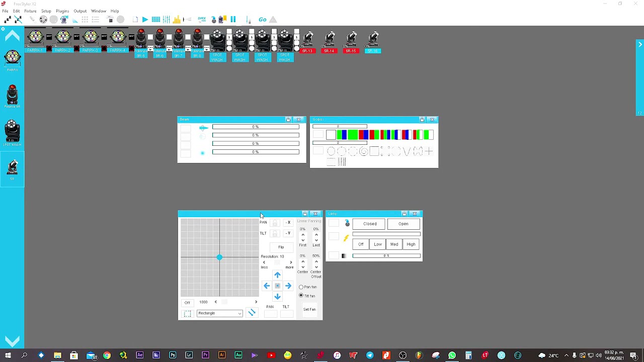Click the resolution 'less' arrow
The image size is (644, 362).
tap(264, 262)
